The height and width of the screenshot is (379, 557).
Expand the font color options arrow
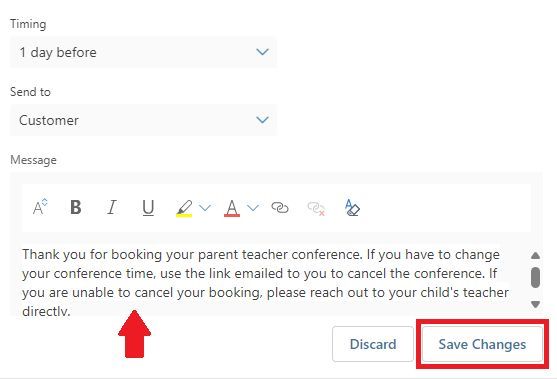[253, 207]
